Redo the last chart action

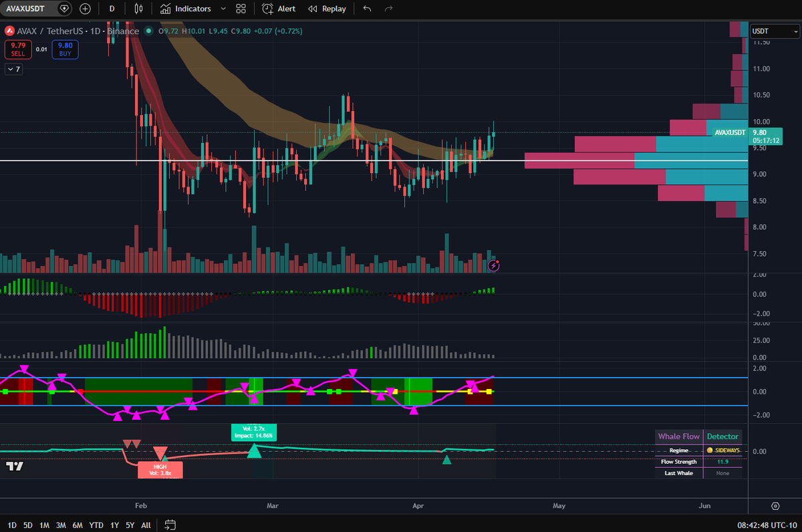[x=388, y=9]
